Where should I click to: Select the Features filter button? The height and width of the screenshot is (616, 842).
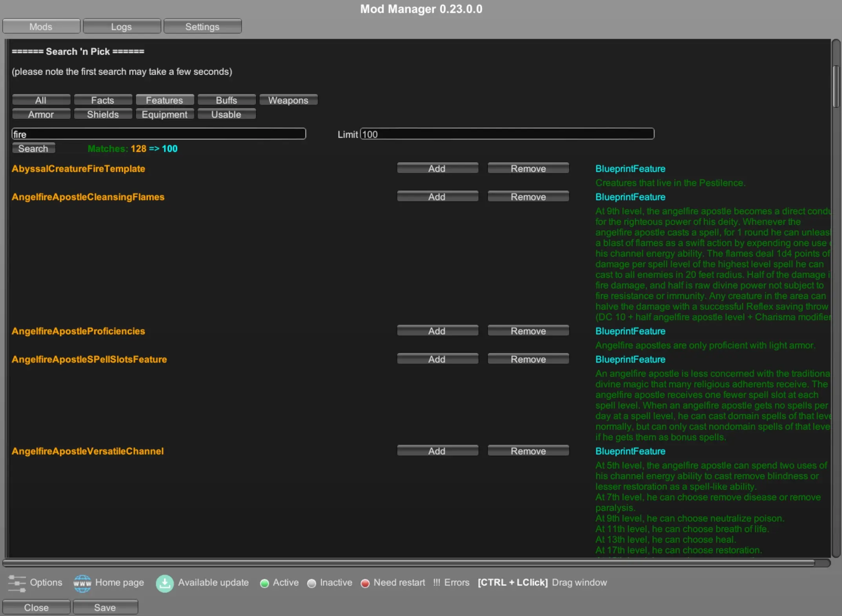click(164, 100)
